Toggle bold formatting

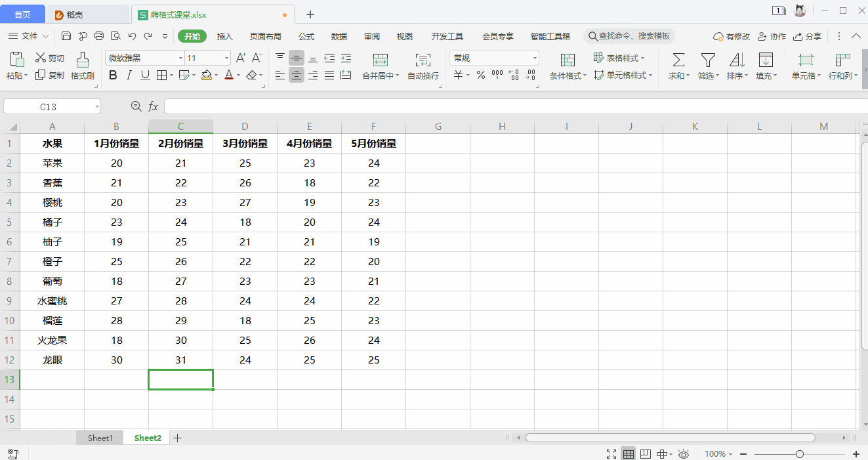(x=113, y=75)
